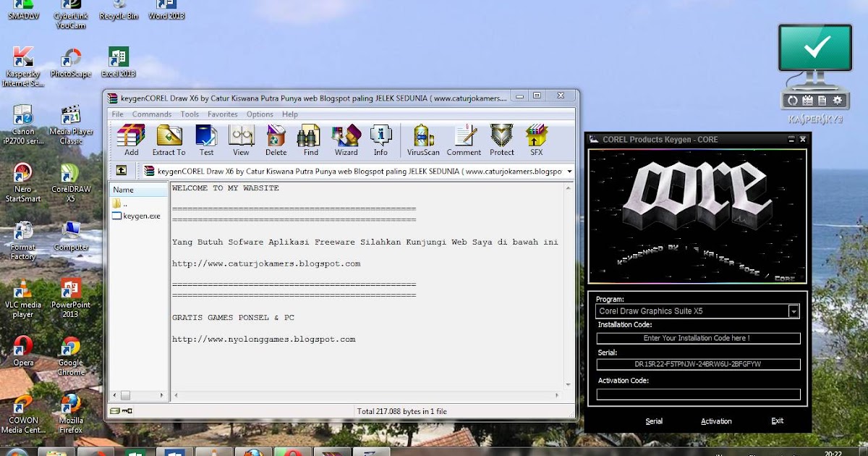Click the comment pane horizontal scrollbar right arrow
The image size is (868, 456).
point(558,396)
